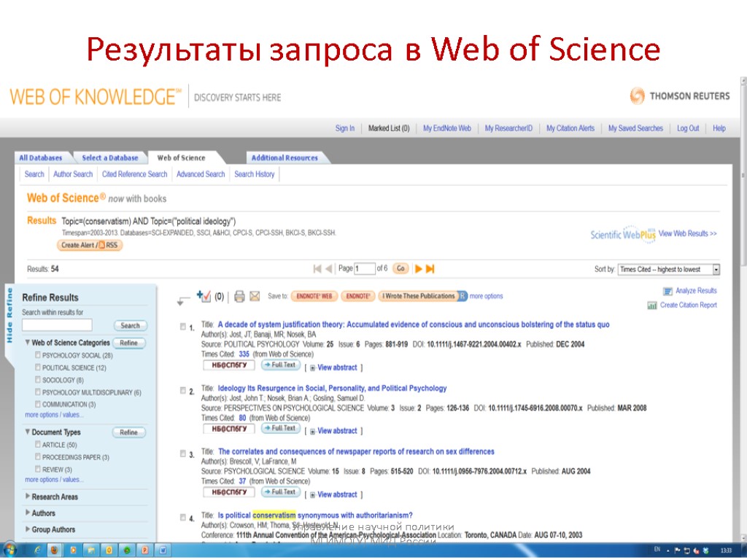Open the Sort by dropdown
Viewport: 747px width, 560px height.
click(668, 270)
